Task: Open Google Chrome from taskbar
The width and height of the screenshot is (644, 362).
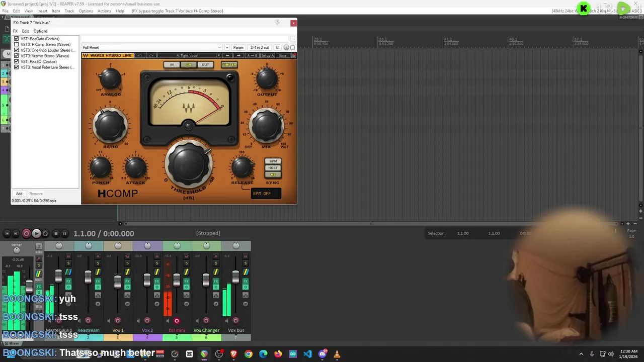Action: (x=249, y=354)
